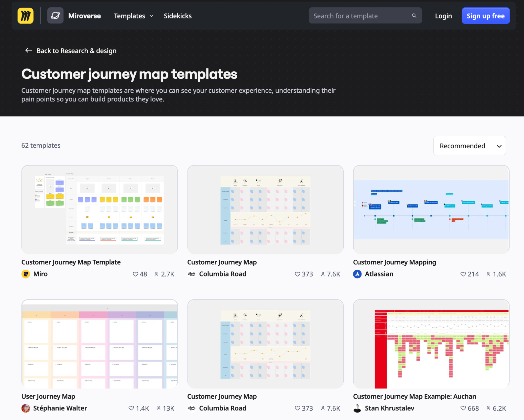
Task: Click the Stan Khrustalev author name
Action: [389, 408]
